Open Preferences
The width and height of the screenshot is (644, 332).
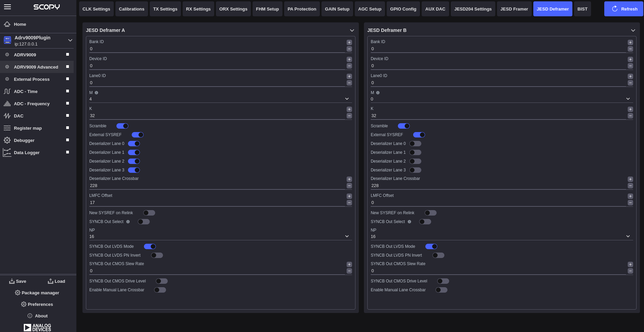coord(37,304)
